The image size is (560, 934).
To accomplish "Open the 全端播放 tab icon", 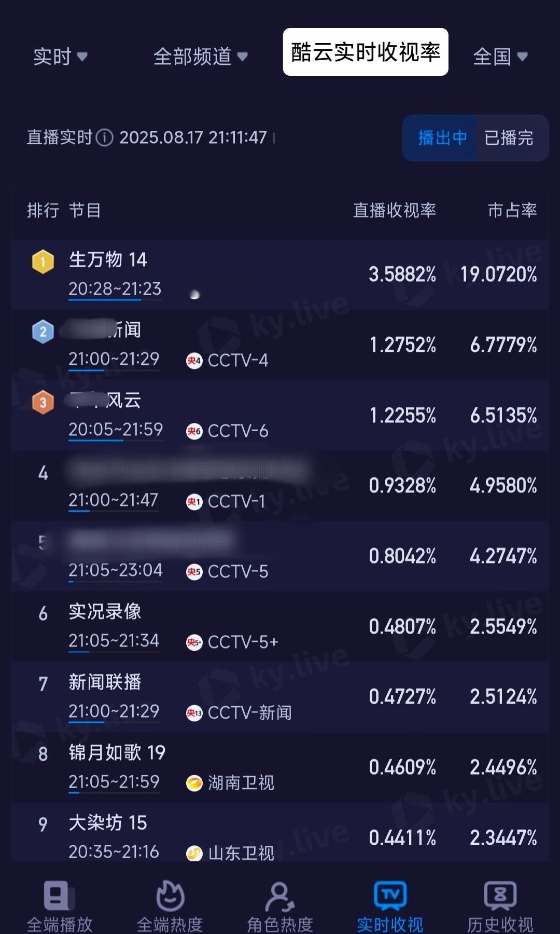I will 59,895.
